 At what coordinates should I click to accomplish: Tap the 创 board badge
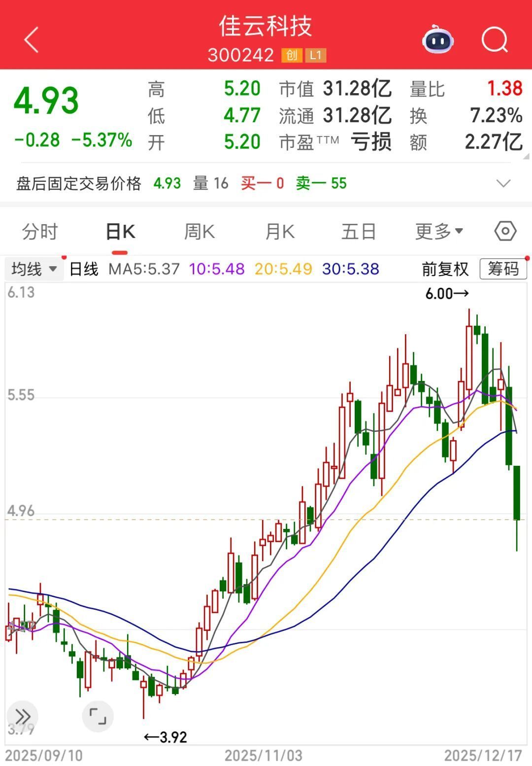[x=292, y=55]
